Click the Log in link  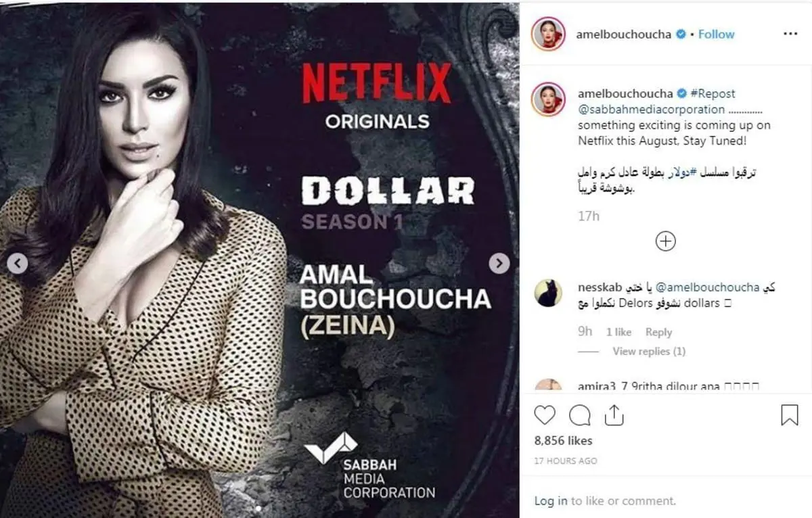coord(551,501)
